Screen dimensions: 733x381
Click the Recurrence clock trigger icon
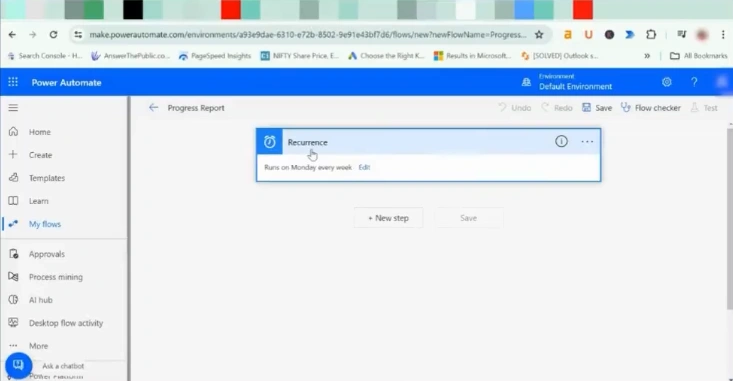[269, 142]
